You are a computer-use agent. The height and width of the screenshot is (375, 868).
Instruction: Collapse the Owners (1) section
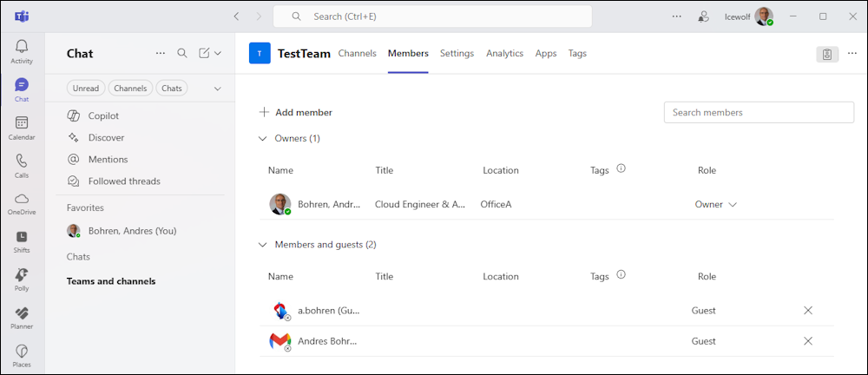click(x=262, y=139)
